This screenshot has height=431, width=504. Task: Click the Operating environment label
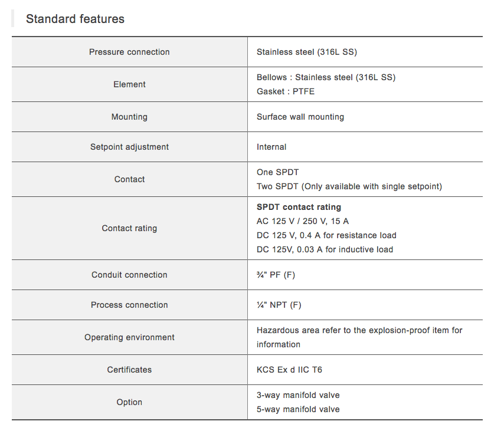click(x=129, y=337)
